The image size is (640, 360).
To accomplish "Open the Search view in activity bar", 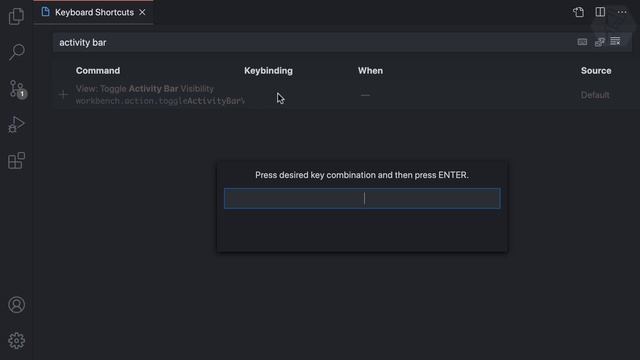I will [17, 52].
